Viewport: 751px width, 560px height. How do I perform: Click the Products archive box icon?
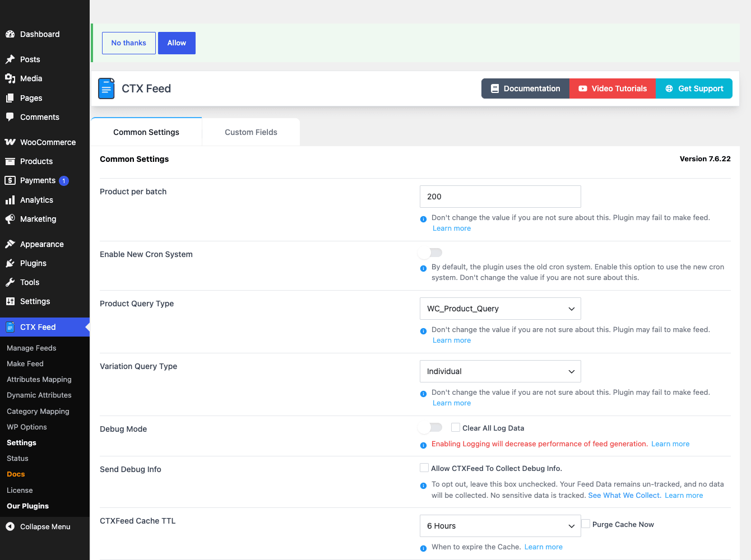[x=10, y=161]
